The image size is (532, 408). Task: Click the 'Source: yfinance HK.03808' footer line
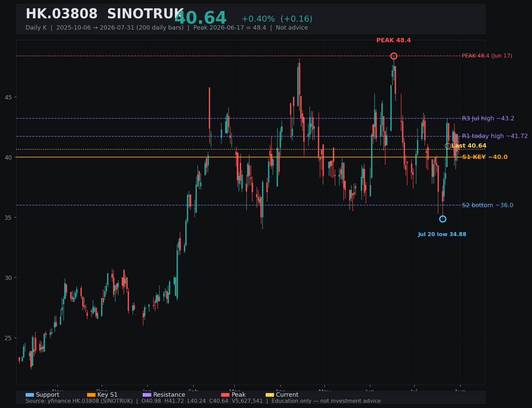203,401
